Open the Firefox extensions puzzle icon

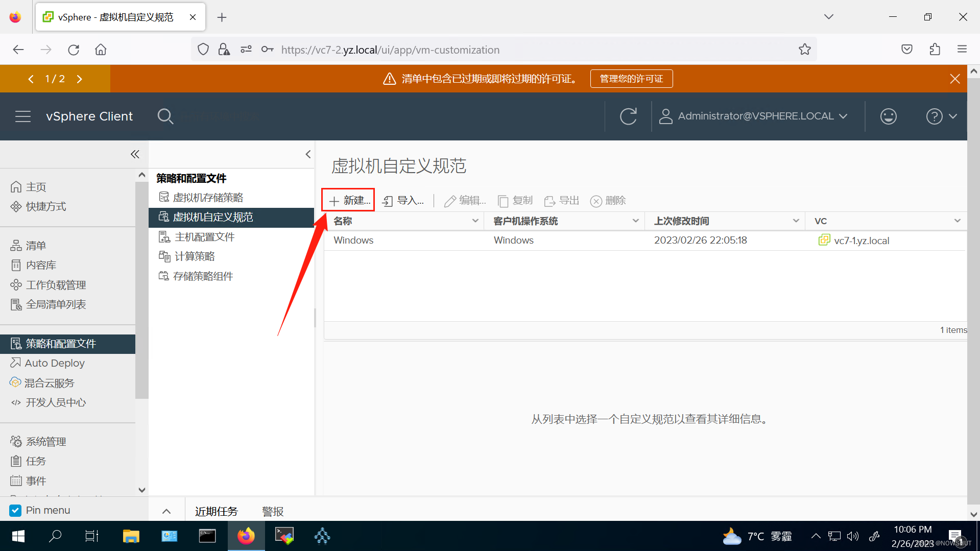click(x=935, y=50)
